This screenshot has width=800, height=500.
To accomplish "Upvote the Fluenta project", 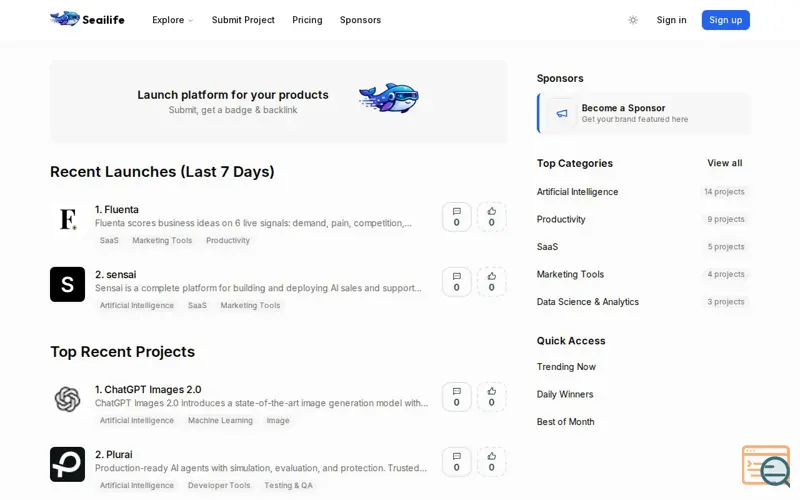I will (491, 217).
